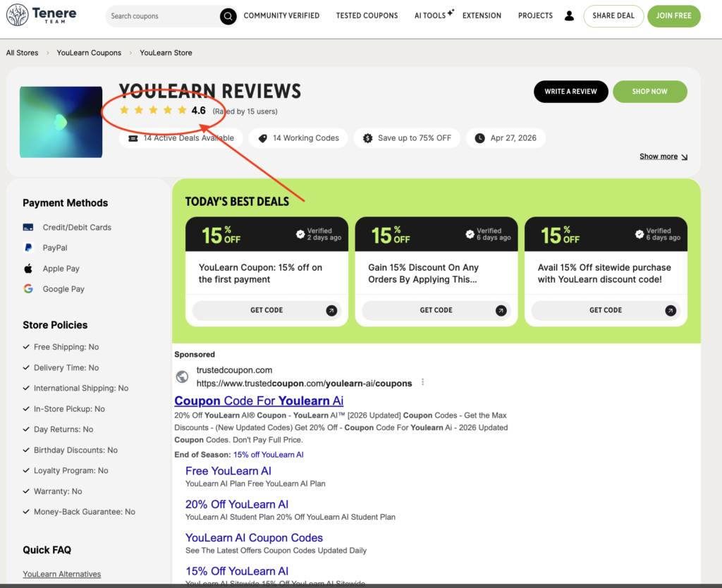Viewport: 722px width, 588px height.
Task: Click the Shop Now button
Action: click(x=649, y=92)
